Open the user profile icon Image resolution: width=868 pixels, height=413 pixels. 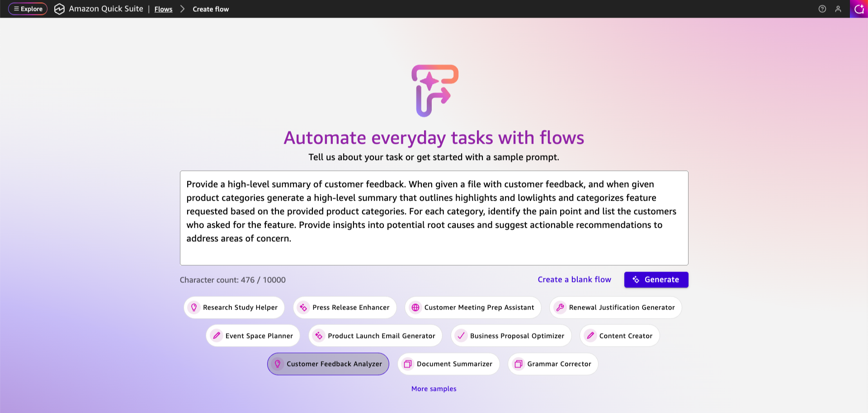(838, 9)
